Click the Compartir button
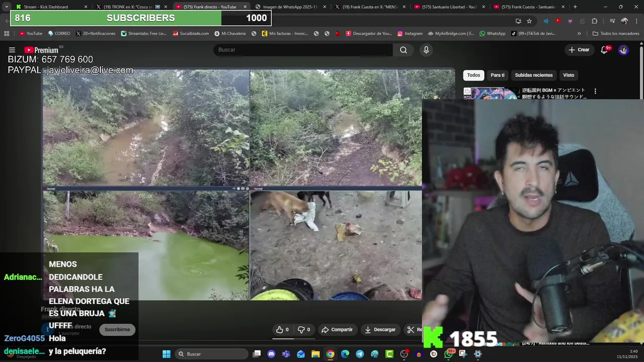The image size is (644, 362). click(x=337, y=330)
